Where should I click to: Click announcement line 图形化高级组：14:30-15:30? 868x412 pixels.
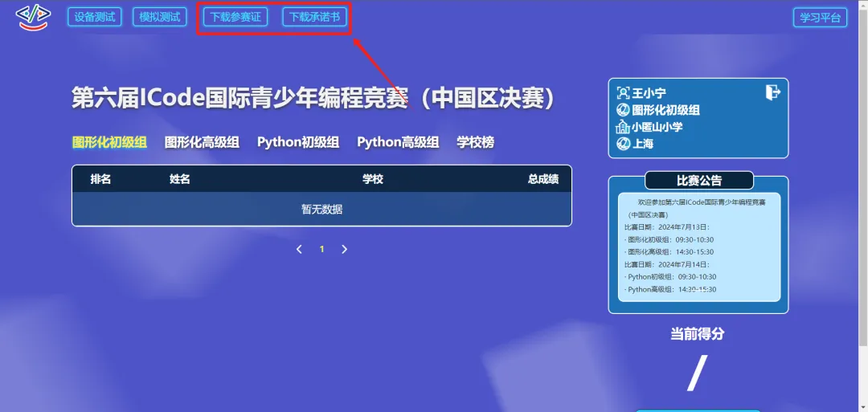669,252
